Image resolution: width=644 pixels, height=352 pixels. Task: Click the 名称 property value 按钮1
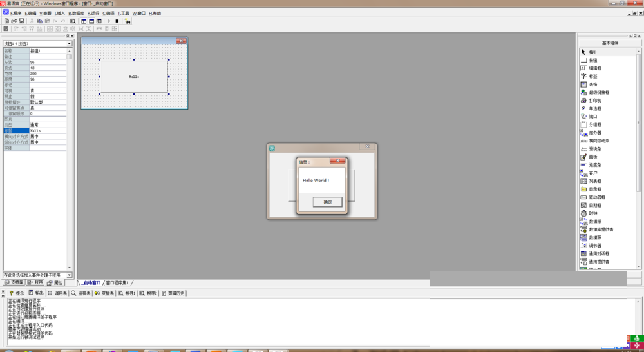coord(48,51)
